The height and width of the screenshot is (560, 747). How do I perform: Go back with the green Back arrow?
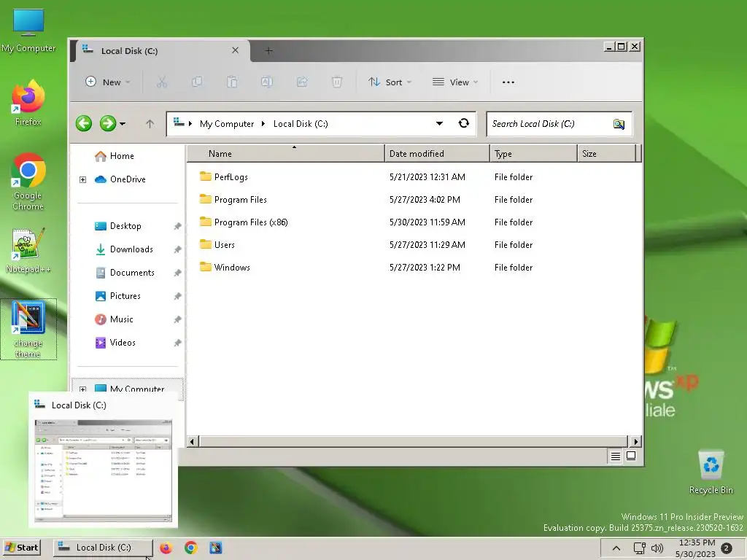point(84,124)
